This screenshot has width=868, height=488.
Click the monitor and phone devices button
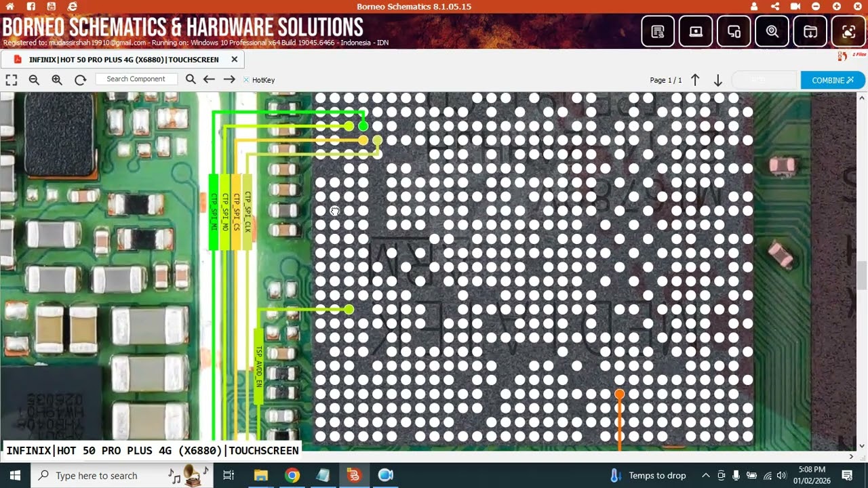pyautogui.click(x=734, y=31)
